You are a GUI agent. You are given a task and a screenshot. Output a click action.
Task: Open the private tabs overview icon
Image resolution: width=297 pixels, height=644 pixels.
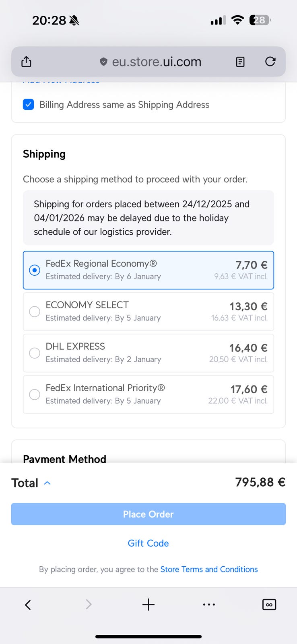point(269,604)
